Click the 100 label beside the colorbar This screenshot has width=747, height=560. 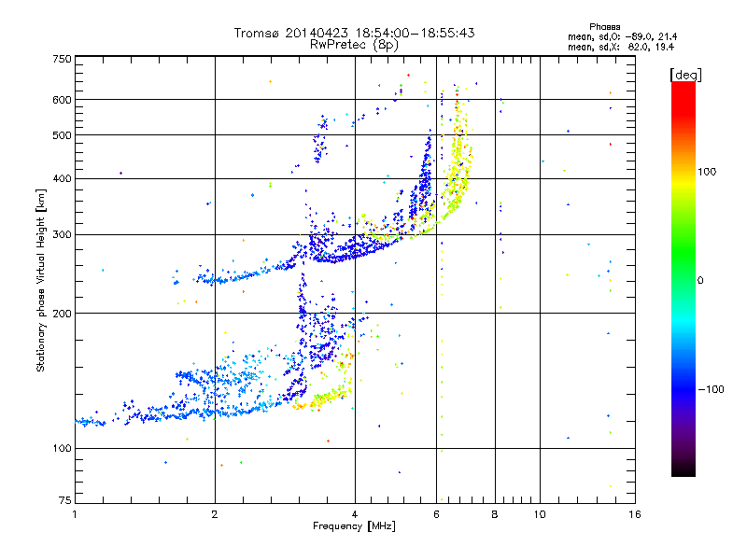point(707,172)
